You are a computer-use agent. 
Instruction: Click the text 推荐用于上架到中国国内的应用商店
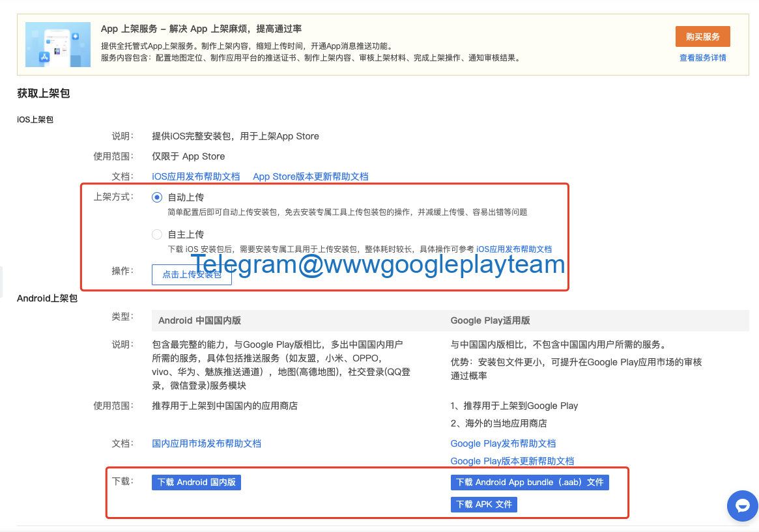(225, 406)
